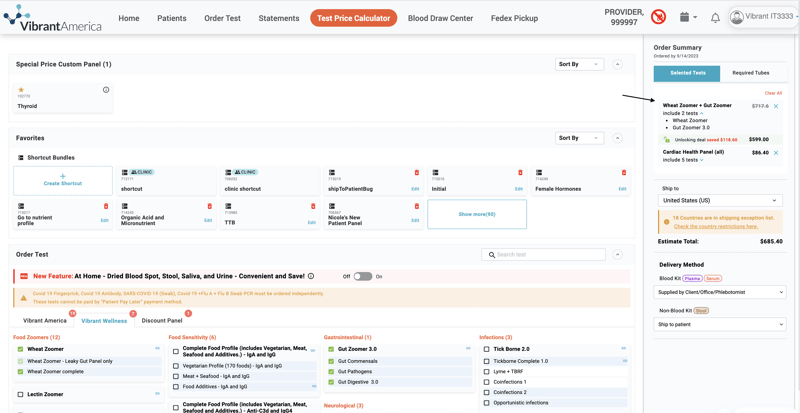This screenshot has height=413, width=800.
Task: Click info icon beside New Feature banner
Action: (x=311, y=276)
